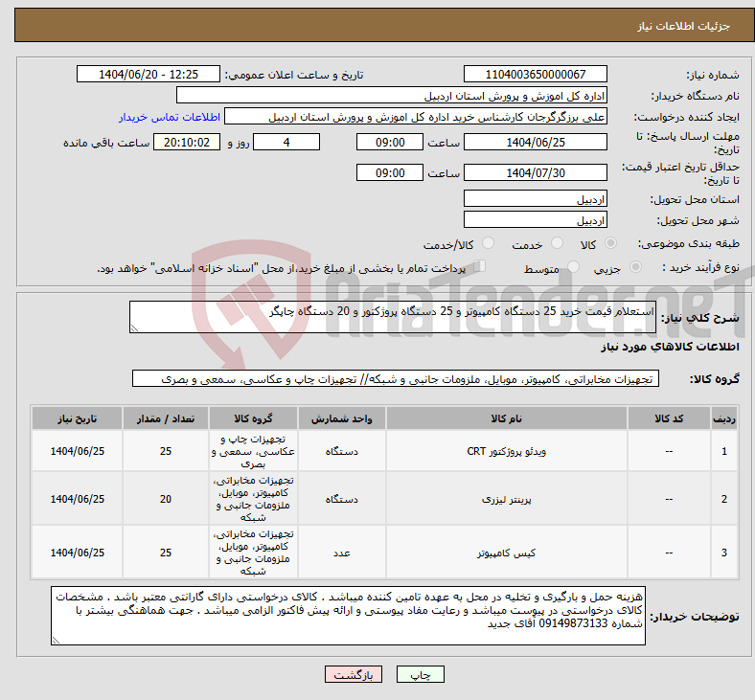Click the کیس کامپیوتر item name
Screen dimensions: 755x700
pos(507,553)
